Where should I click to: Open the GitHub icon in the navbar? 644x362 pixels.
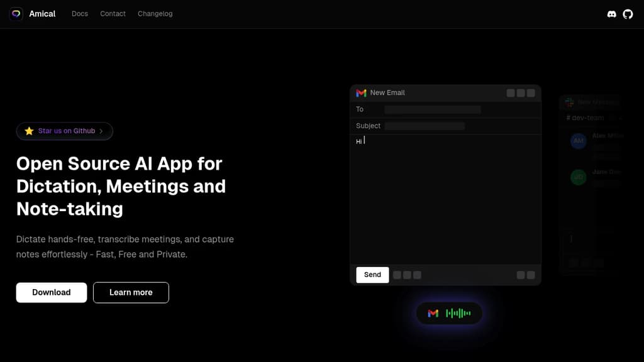[628, 14]
